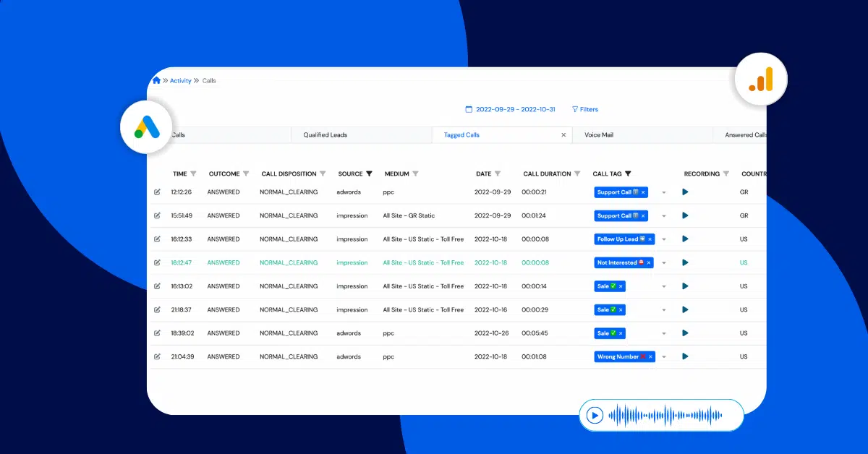
Task: Filter the OUTCOME column
Action: 246,174
